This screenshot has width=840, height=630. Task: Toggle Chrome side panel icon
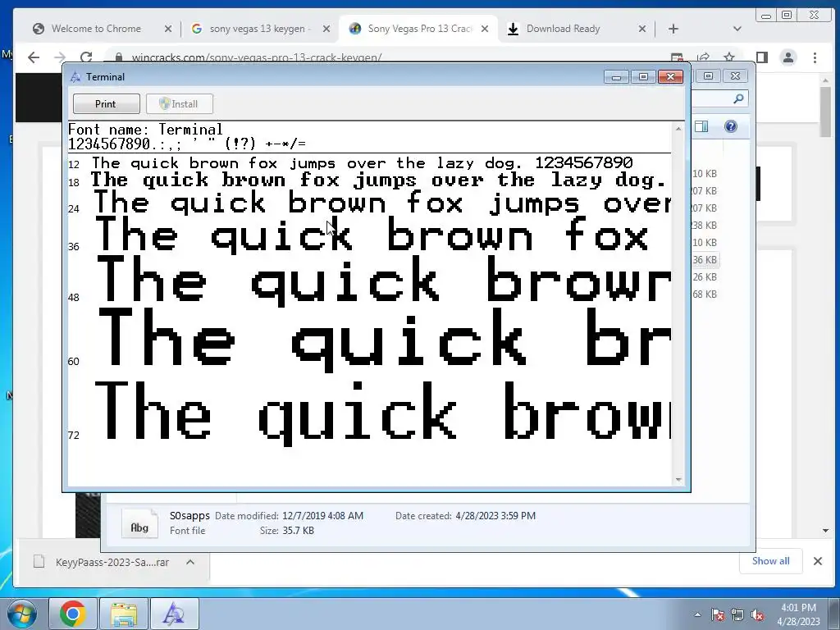[x=762, y=57]
